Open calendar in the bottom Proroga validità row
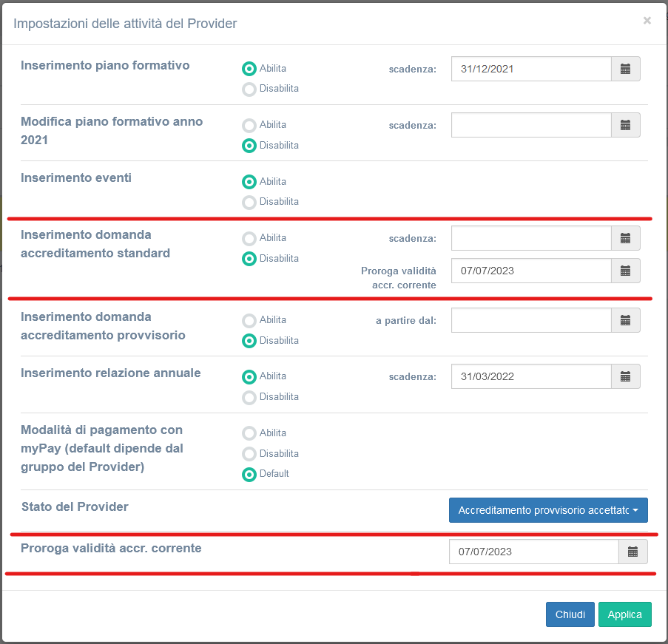668x644 pixels. tap(632, 552)
